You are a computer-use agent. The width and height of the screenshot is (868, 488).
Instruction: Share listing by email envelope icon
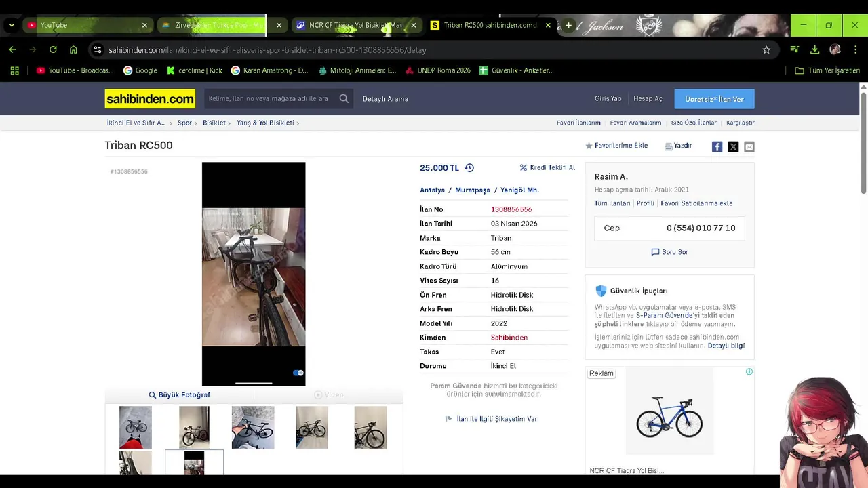[749, 146]
